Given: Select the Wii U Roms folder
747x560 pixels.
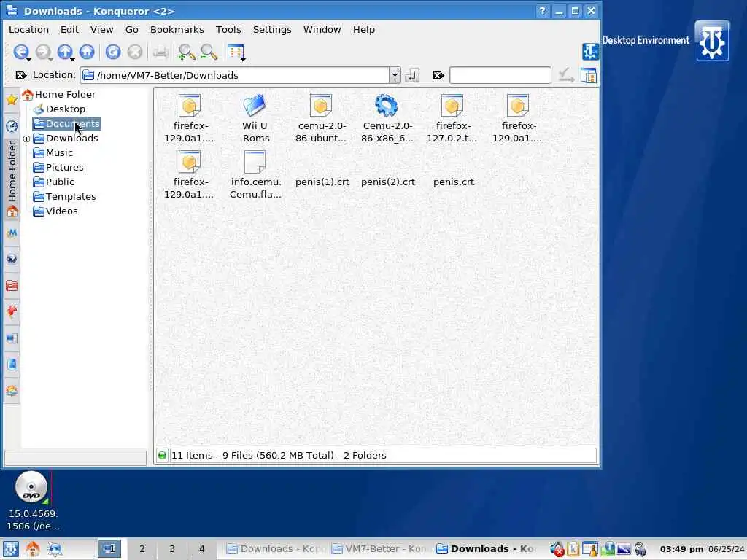Looking at the screenshot, I should (255, 119).
